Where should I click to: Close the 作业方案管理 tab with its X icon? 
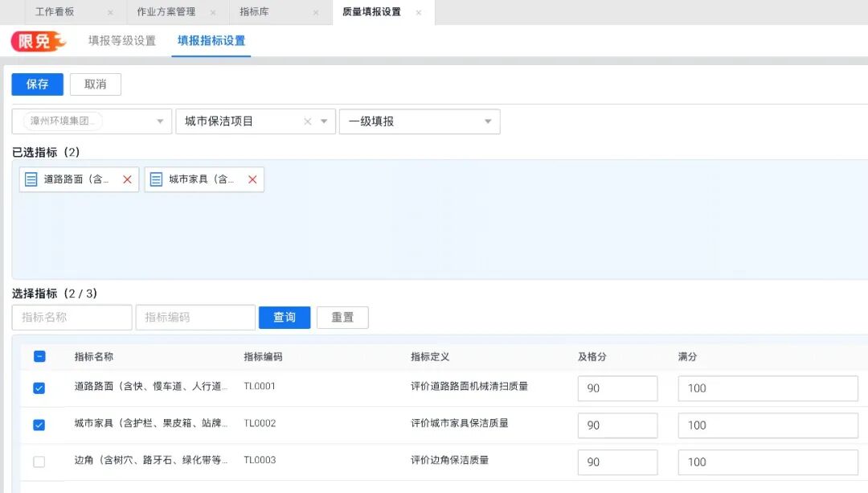(x=213, y=13)
